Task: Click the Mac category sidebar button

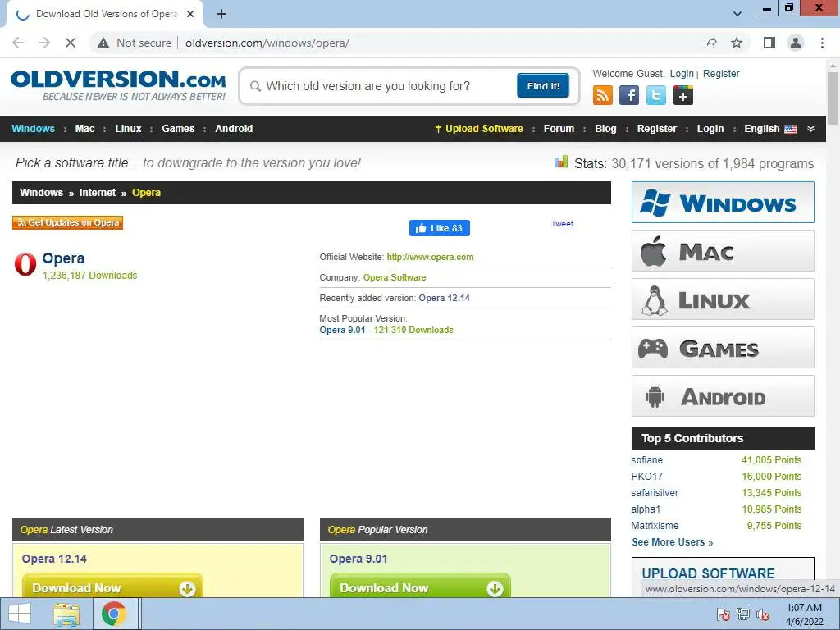Action: (723, 251)
